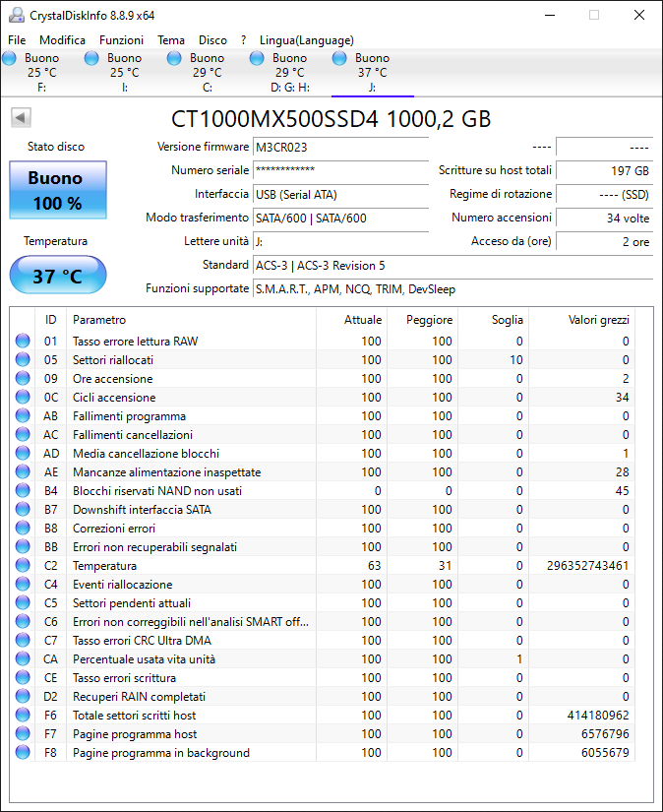Click the Scritture su host totali 197 GB value
663x812 pixels.
(605, 170)
